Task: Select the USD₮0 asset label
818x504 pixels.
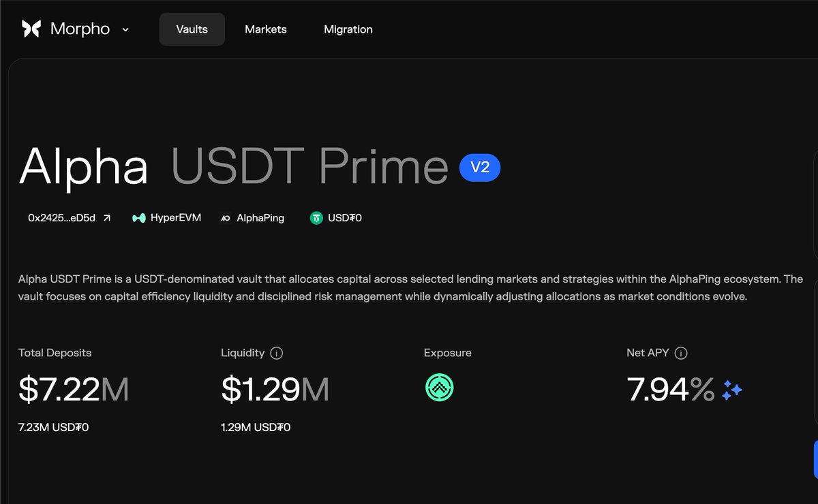Action: 345,218
